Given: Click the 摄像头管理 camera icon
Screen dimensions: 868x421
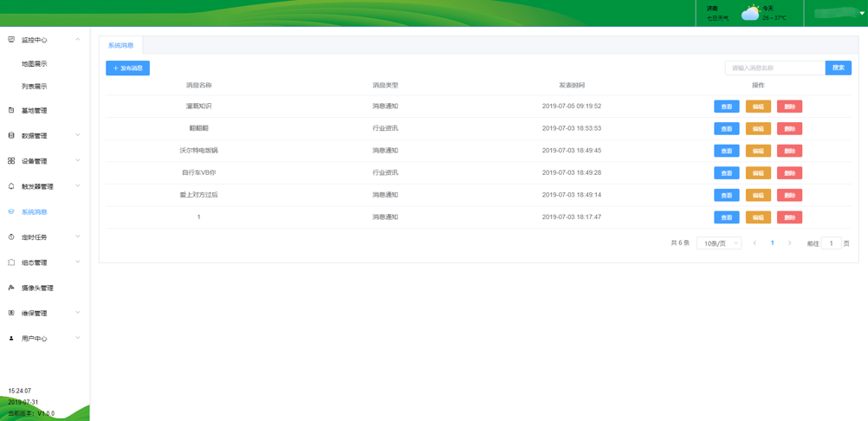Looking at the screenshot, I should point(11,288).
